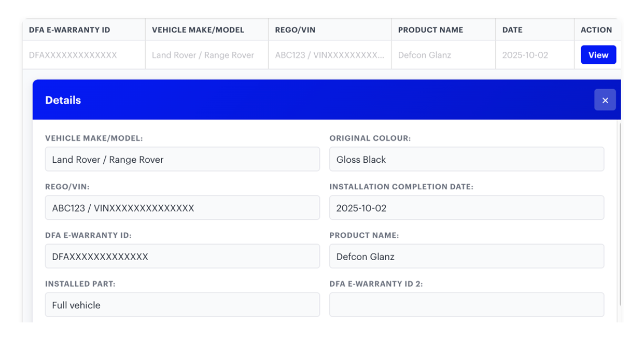Click the View button in the Action column

pos(598,55)
